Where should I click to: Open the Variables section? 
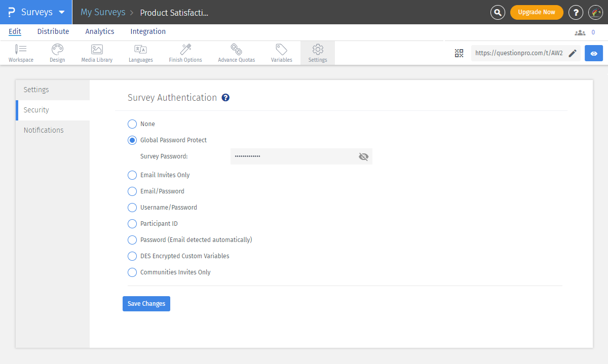281,53
